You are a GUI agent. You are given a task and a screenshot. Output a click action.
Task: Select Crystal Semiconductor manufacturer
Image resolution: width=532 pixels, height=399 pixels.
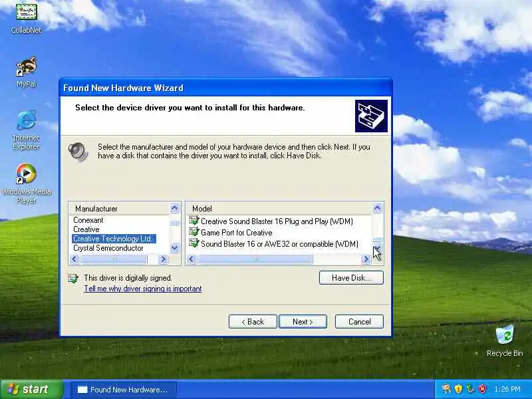(108, 248)
